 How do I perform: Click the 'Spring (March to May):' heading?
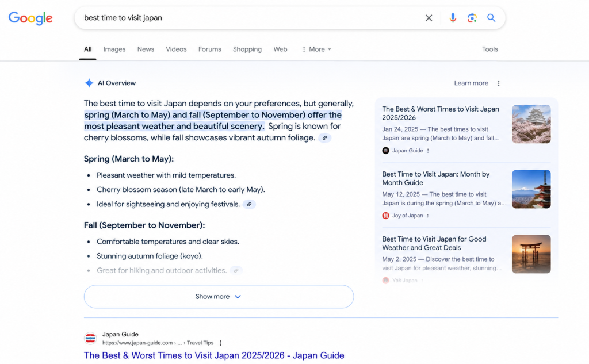pos(128,159)
